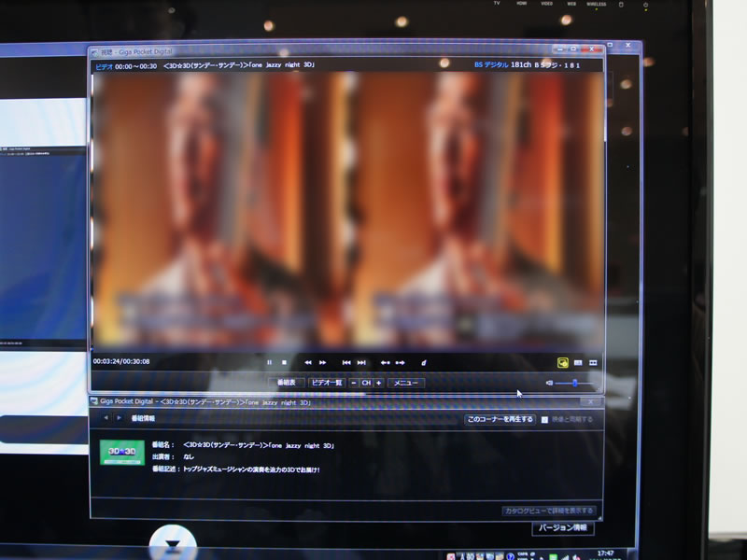The image size is (747, 560).
Task: Click the audio switch note icon
Action: tap(424, 363)
